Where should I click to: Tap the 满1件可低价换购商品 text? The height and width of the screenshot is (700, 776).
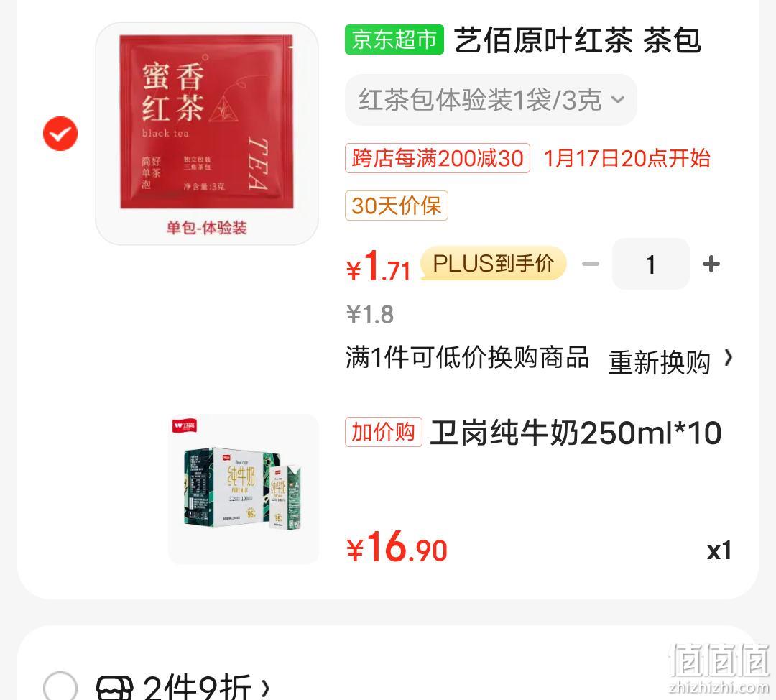pyautogui.click(x=467, y=357)
